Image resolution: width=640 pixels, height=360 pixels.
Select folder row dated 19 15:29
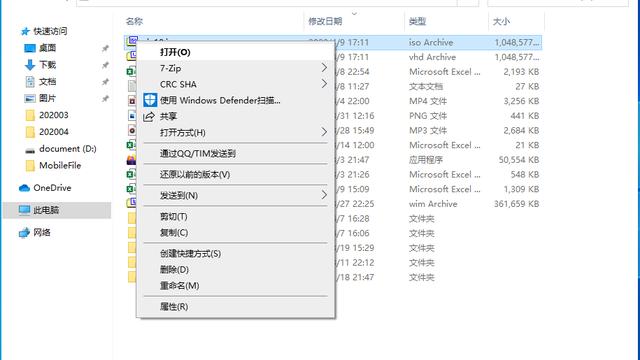(x=438, y=248)
